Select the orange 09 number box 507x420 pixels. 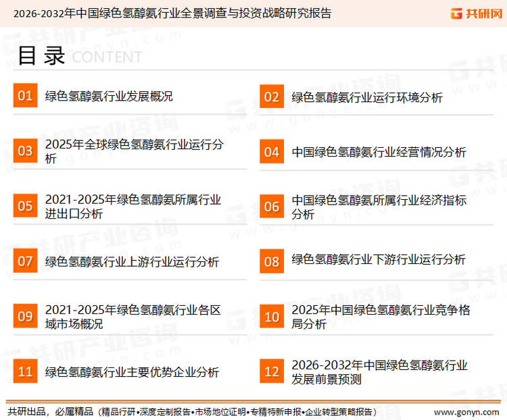[25, 316]
